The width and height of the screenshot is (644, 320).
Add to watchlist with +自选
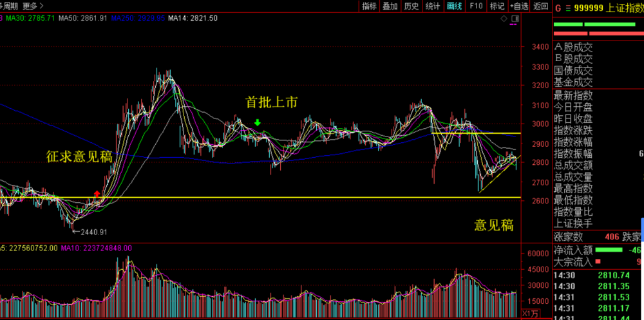519,6
